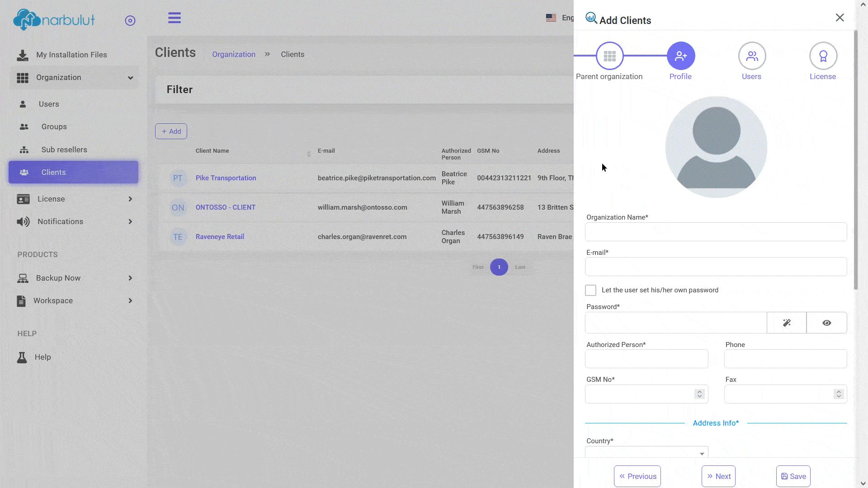Click the Organization Name input field
Screen dimensions: 868x488
coord(716,232)
